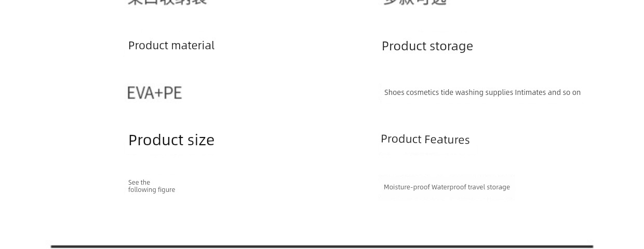Viewport: 644px width, 249px height.
Task: Select the "EVA+PE" material text
Action: [155, 93]
